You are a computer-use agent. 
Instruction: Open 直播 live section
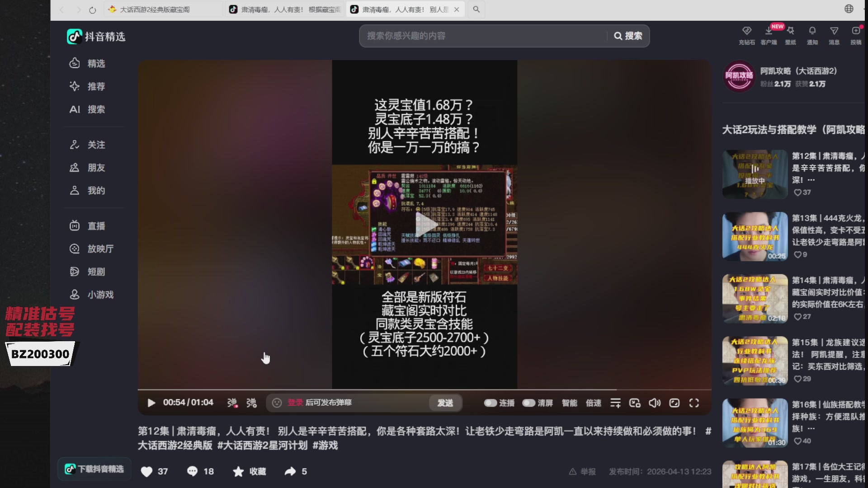point(87,226)
